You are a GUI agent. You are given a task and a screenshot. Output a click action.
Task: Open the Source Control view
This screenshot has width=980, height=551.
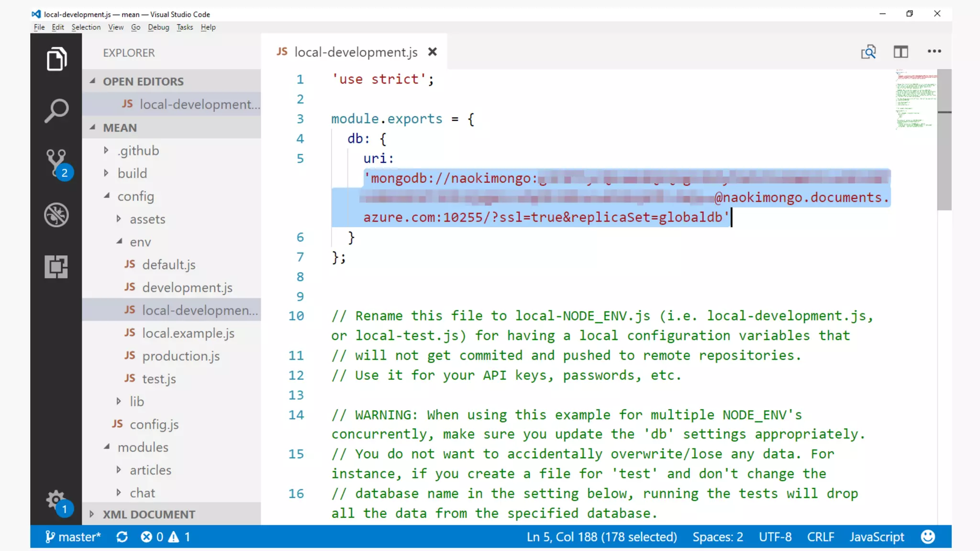[x=56, y=163]
